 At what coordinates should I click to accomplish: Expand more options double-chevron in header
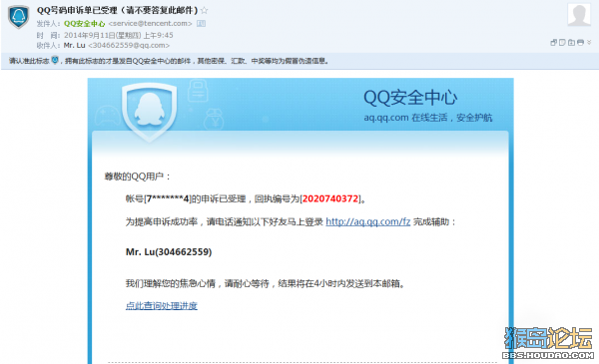(589, 42)
